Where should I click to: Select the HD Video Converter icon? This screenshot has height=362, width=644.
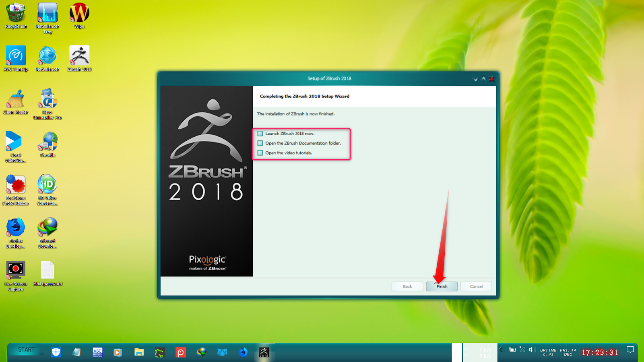tap(47, 190)
